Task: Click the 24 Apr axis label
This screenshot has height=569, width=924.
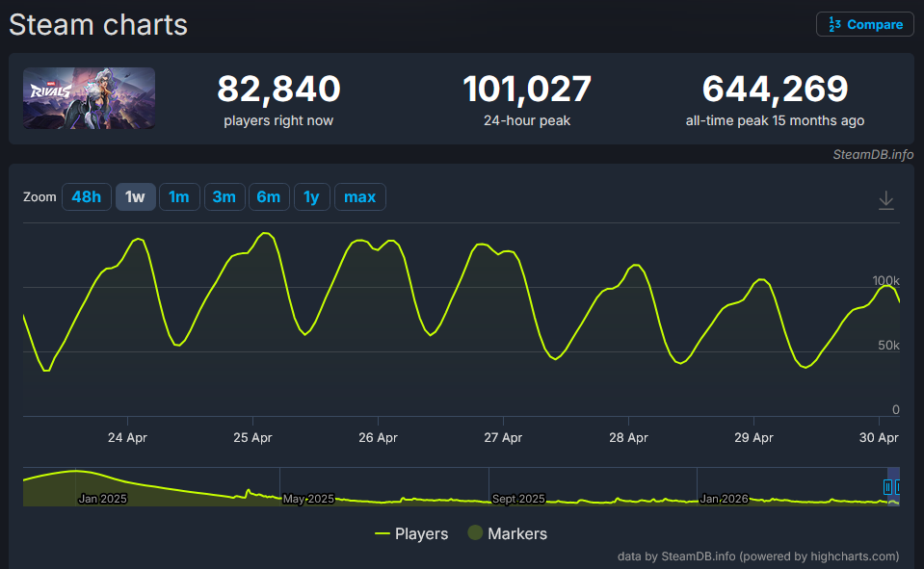Action: click(127, 438)
